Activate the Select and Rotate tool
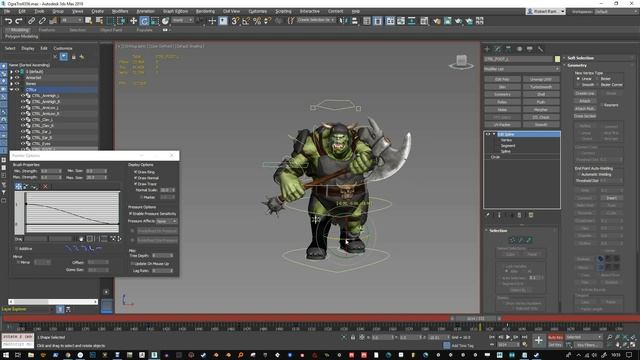The height and width of the screenshot is (360, 640). (x=144, y=21)
